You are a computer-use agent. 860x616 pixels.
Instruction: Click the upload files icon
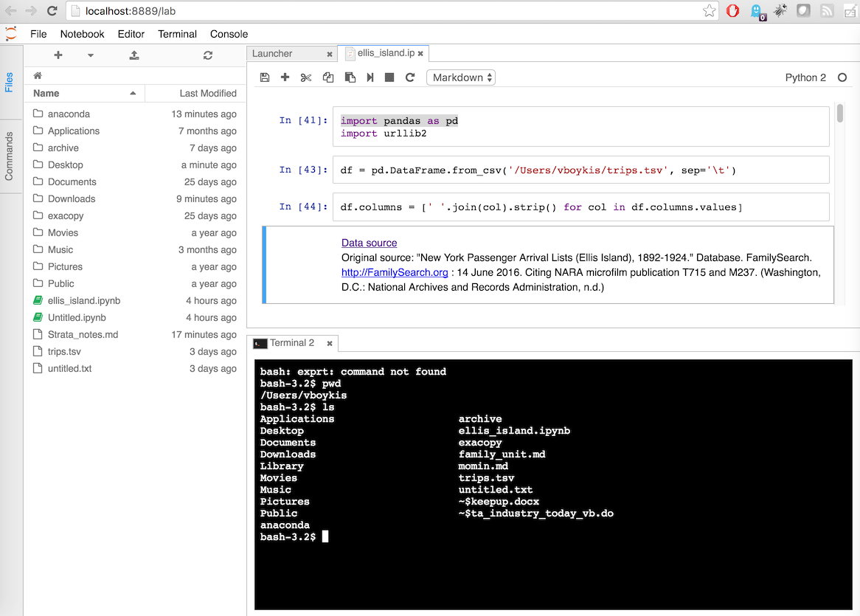pos(133,55)
